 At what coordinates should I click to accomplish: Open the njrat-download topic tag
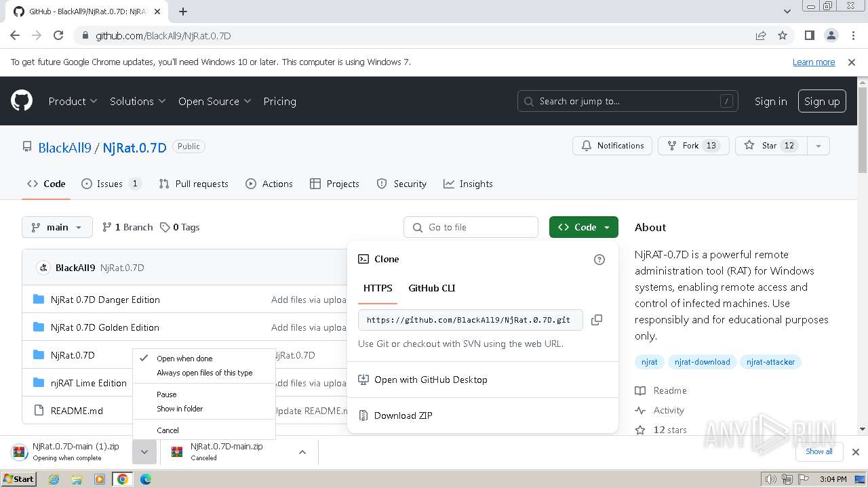702,362
